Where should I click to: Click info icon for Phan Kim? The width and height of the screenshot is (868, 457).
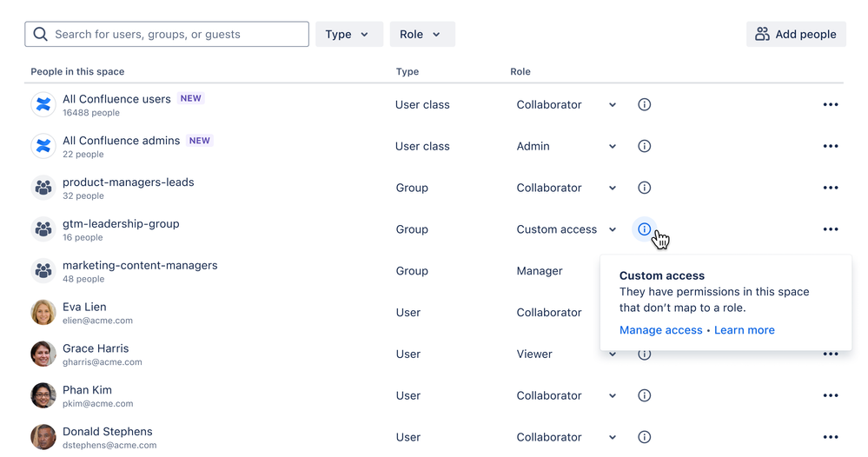[x=644, y=395]
